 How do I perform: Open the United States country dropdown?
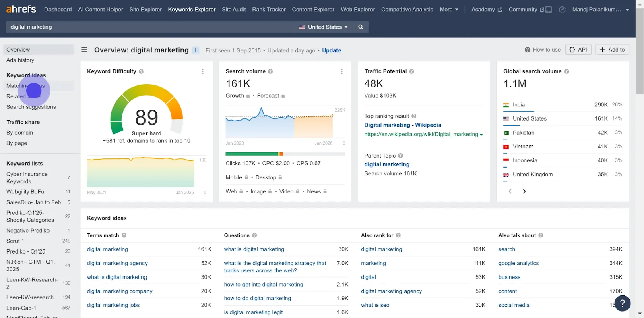point(323,27)
